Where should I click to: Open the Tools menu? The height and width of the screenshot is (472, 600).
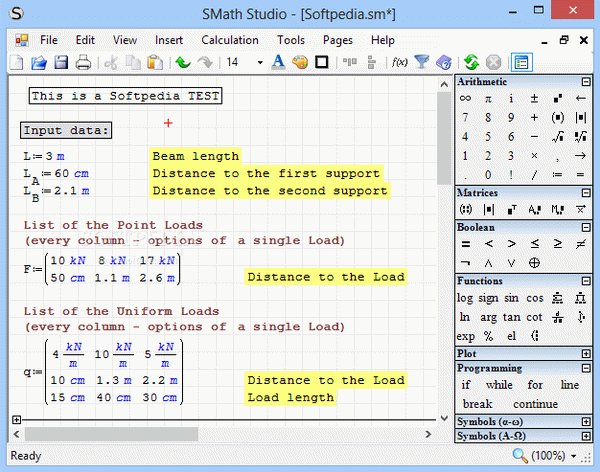click(291, 40)
